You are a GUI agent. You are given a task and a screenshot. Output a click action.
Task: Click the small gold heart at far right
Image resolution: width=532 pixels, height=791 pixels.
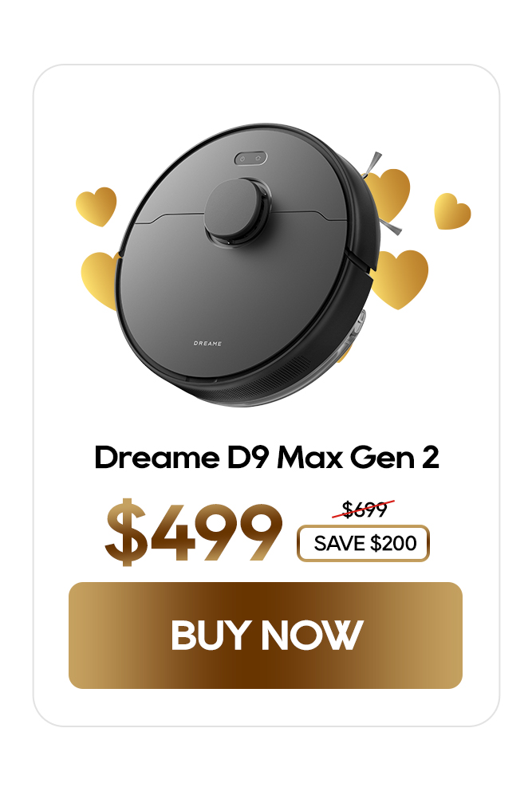pyautogui.click(x=452, y=211)
